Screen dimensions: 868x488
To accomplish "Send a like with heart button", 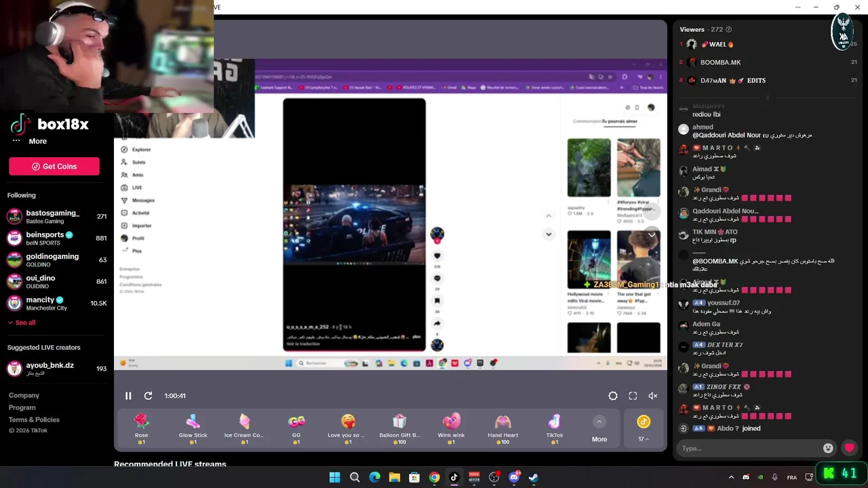I will pyautogui.click(x=849, y=448).
